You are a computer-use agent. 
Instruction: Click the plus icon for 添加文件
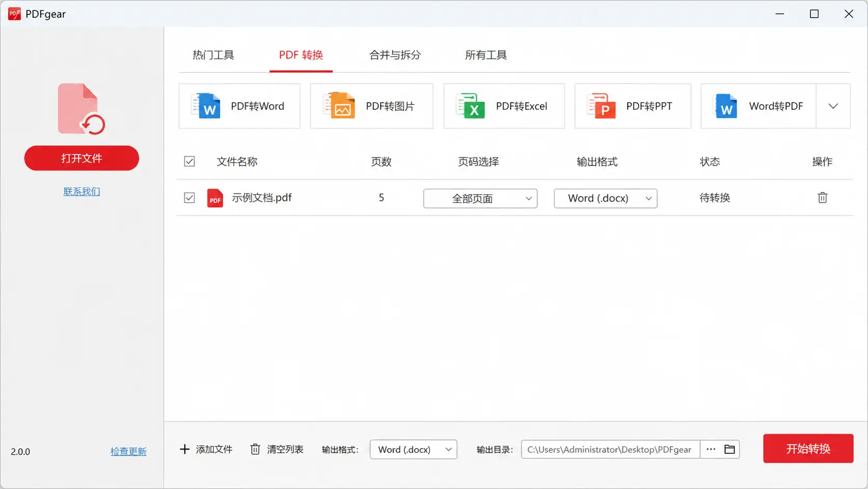184,449
